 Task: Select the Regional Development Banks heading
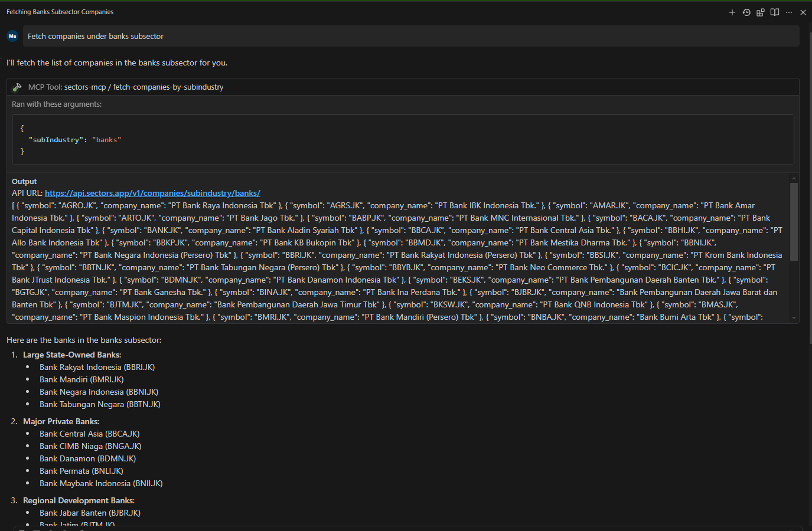[x=79, y=500]
